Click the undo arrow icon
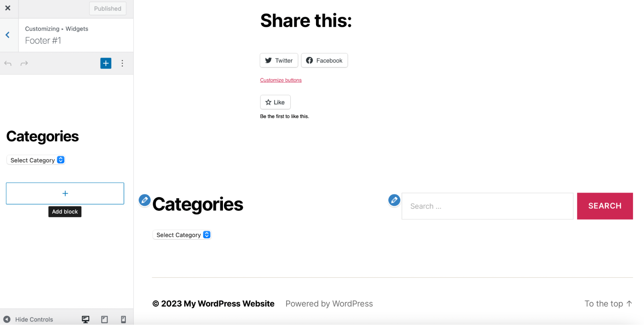The width and height of the screenshot is (644, 325). (8, 63)
